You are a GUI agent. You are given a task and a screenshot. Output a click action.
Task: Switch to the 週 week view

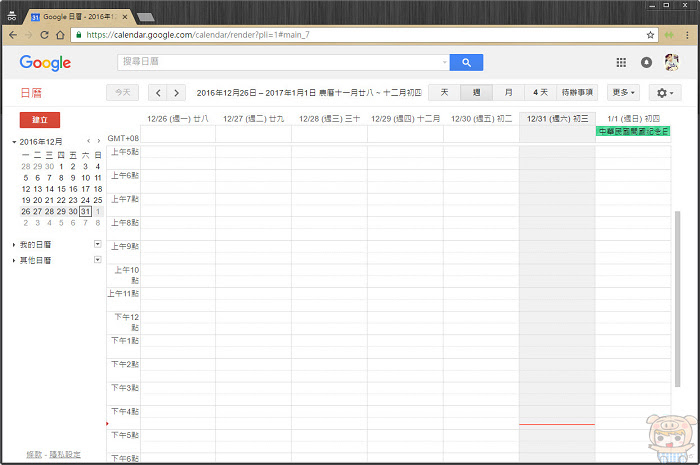click(x=476, y=93)
